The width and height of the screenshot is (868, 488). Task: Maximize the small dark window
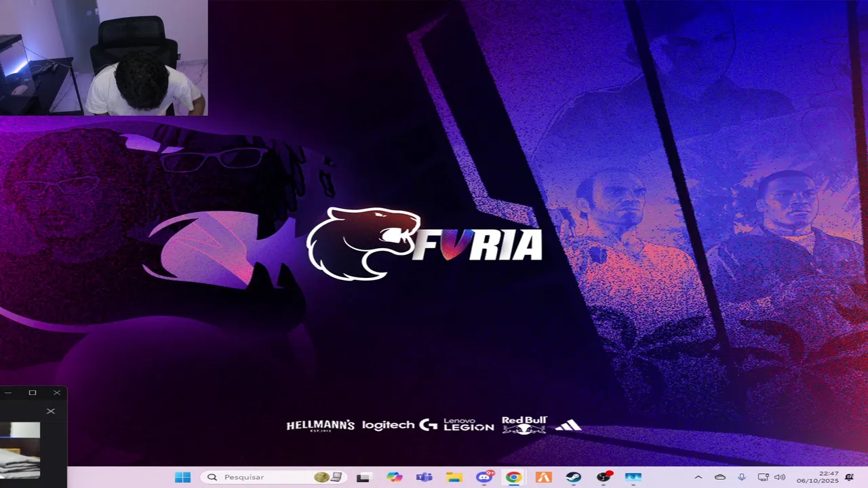[32, 392]
